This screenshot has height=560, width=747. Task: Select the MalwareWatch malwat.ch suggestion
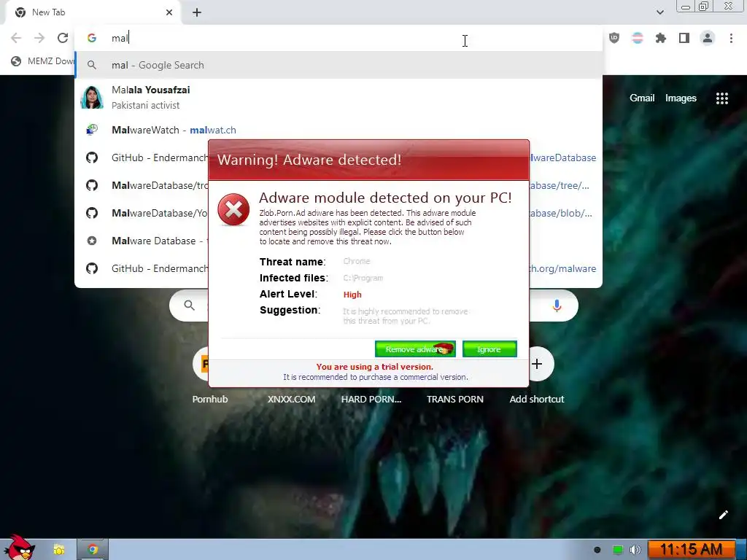[x=338, y=130]
